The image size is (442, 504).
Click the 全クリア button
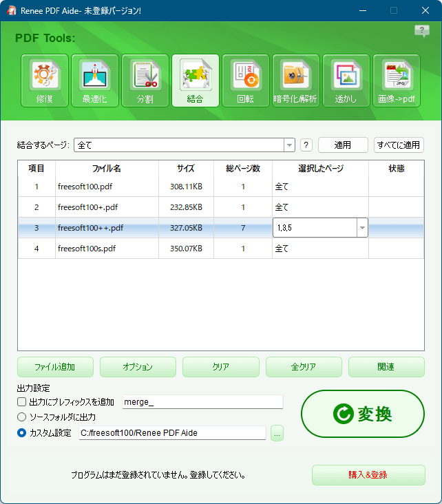[x=304, y=367]
